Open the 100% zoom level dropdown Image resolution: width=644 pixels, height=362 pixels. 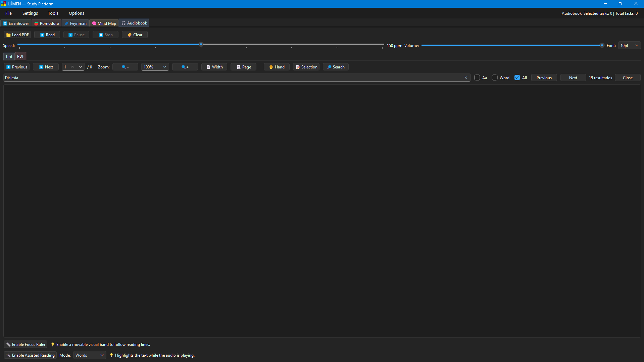tap(155, 67)
